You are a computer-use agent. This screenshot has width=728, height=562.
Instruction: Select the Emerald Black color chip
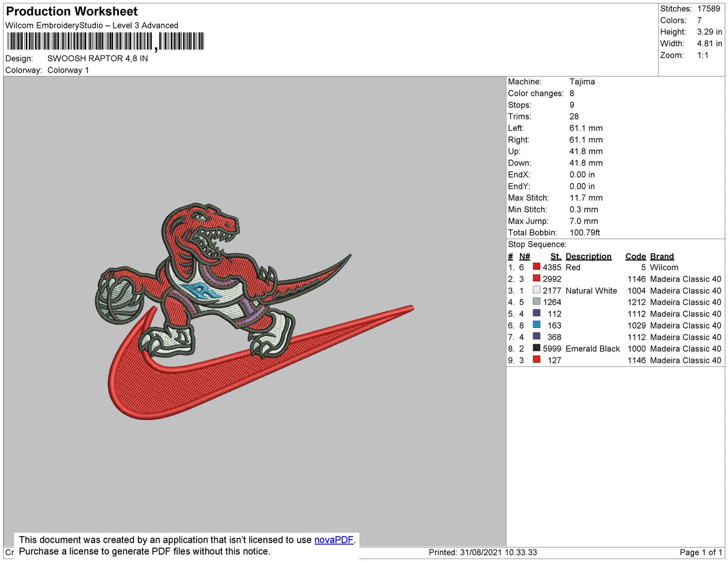[536, 348]
